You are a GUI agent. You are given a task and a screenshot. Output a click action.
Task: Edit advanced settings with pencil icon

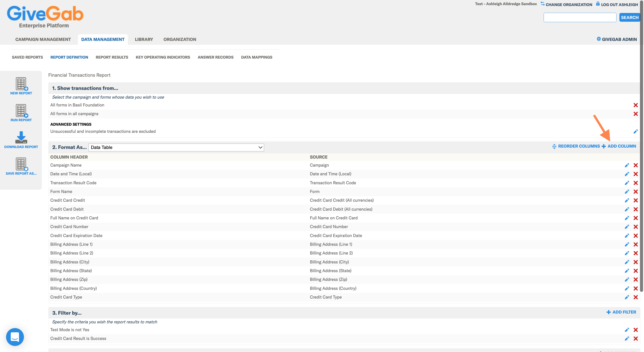point(636,131)
